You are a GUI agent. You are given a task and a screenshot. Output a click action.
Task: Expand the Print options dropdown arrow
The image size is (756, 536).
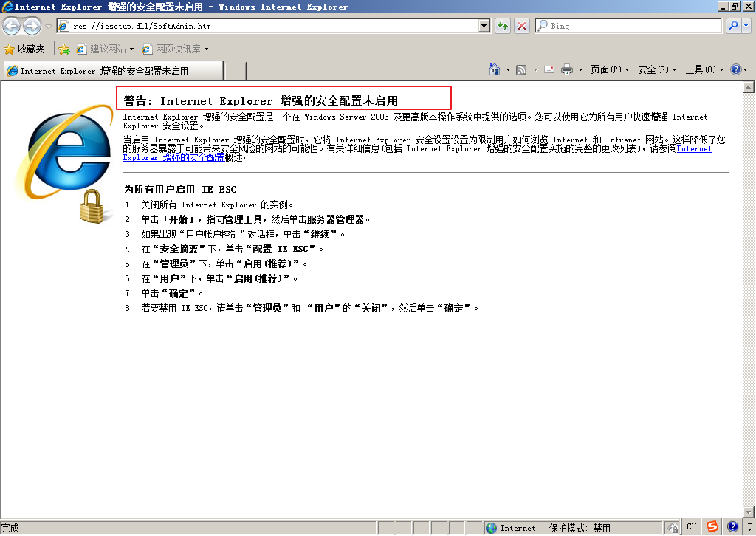coord(580,70)
